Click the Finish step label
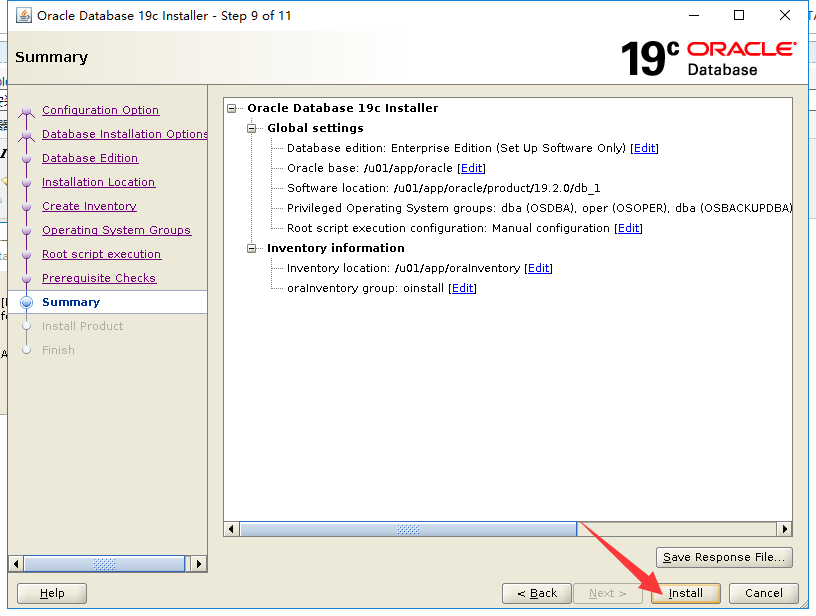Screen dimensions: 816x616 pos(58,350)
